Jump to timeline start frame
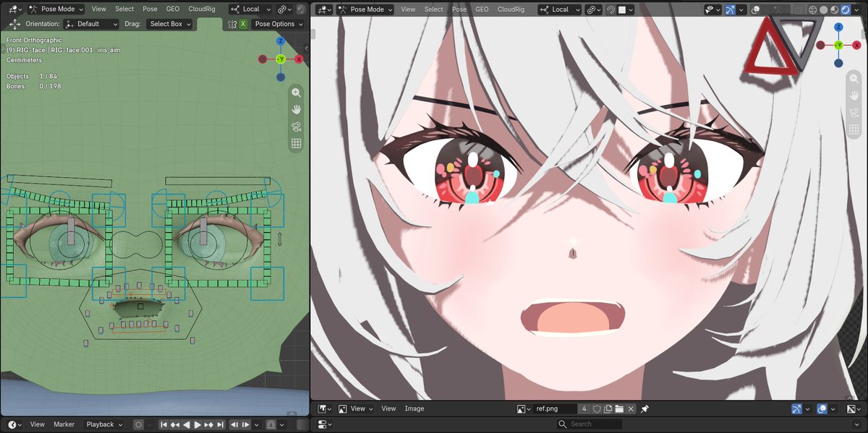The image size is (868, 433). [x=163, y=424]
